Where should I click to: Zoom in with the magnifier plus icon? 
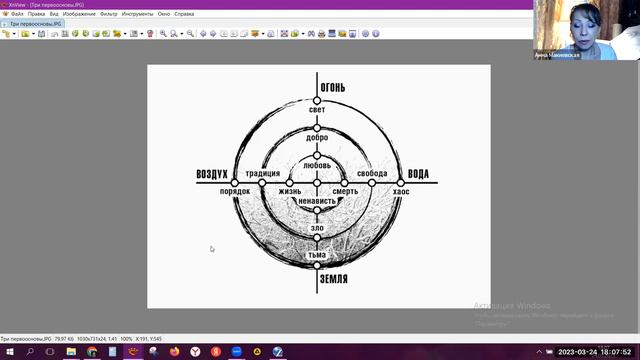point(163,34)
